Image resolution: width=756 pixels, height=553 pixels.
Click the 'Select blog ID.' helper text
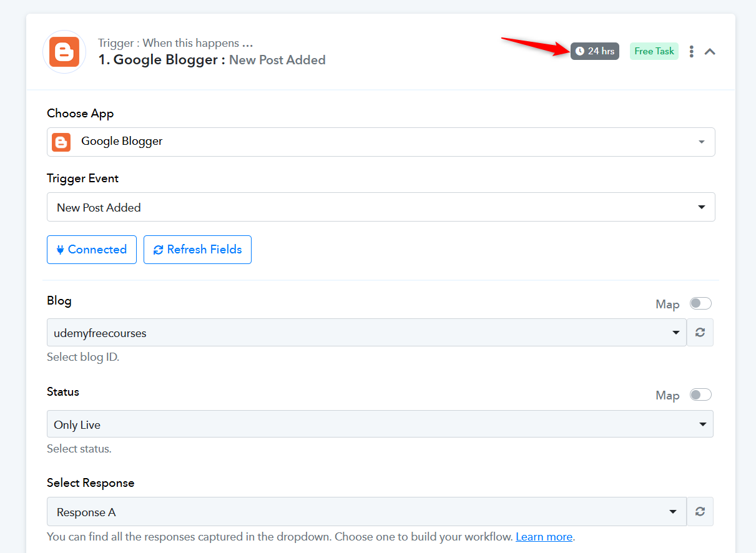83,358
